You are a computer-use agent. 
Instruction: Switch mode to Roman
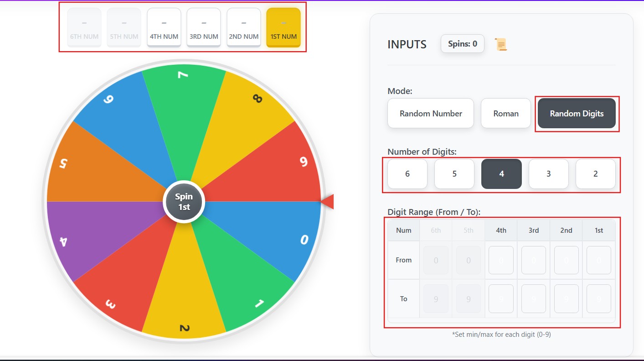click(x=506, y=113)
